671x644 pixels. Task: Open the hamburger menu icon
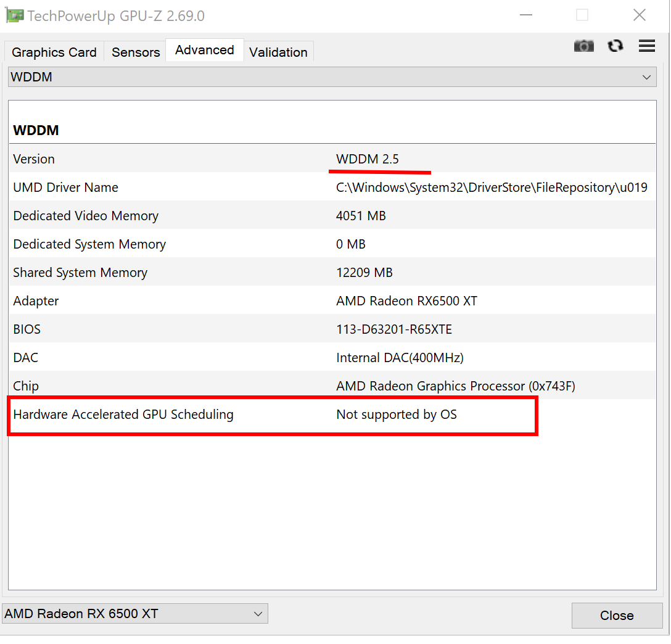646,46
